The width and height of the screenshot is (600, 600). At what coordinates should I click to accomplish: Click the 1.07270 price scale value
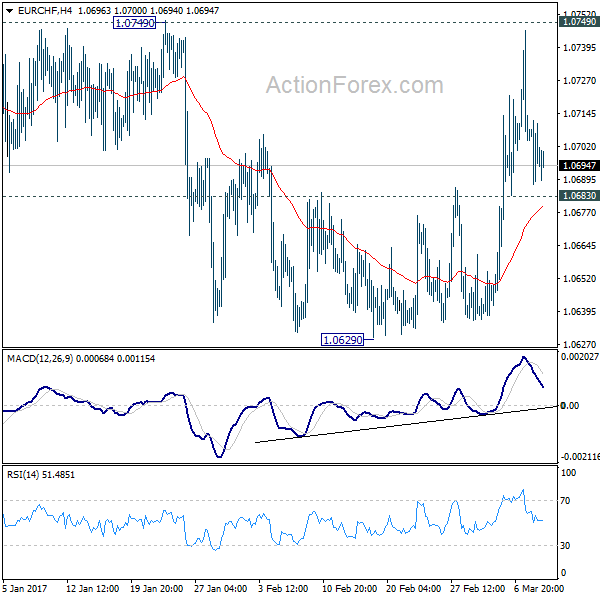click(x=579, y=80)
